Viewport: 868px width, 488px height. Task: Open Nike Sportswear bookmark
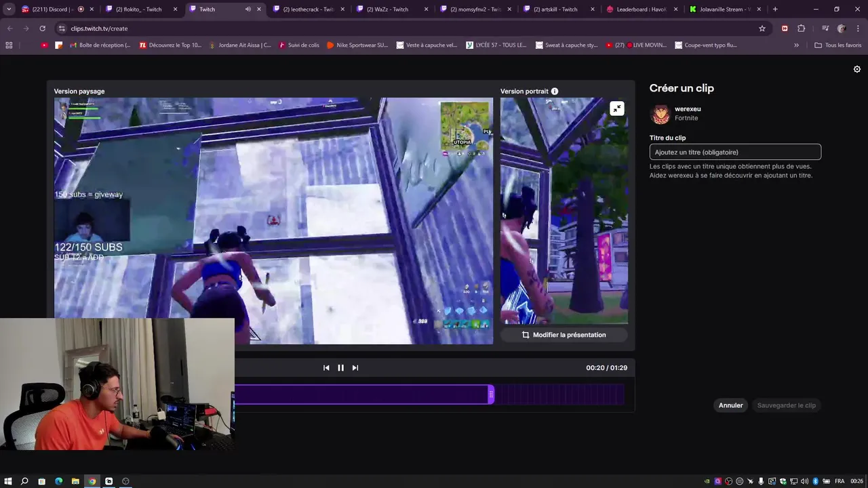pos(357,45)
